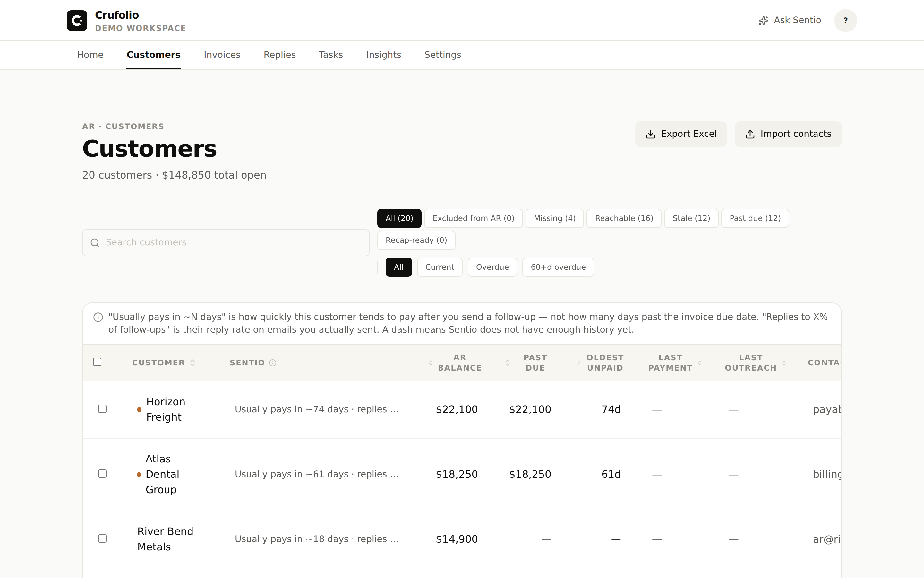The height and width of the screenshot is (578, 924).
Task: Open the River Bend Metals customer name
Action: click(165, 539)
